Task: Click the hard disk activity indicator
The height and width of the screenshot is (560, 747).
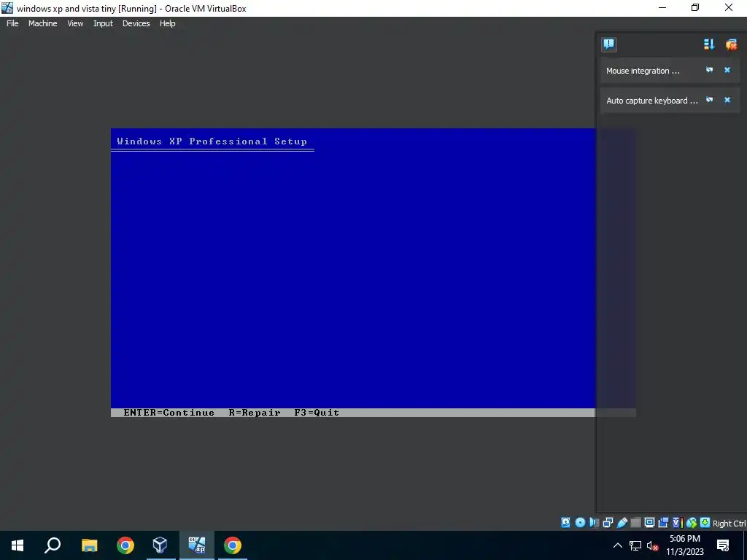Action: tap(565, 522)
